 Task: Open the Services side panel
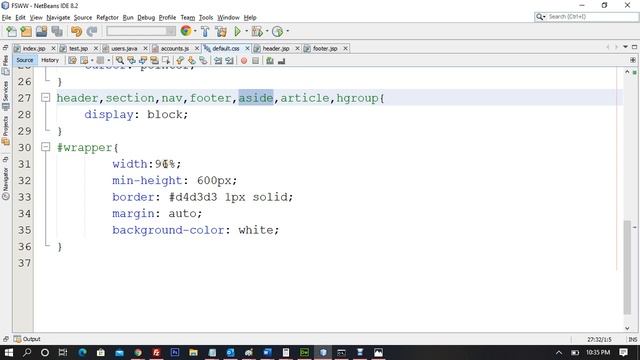pyautogui.click(x=5, y=95)
